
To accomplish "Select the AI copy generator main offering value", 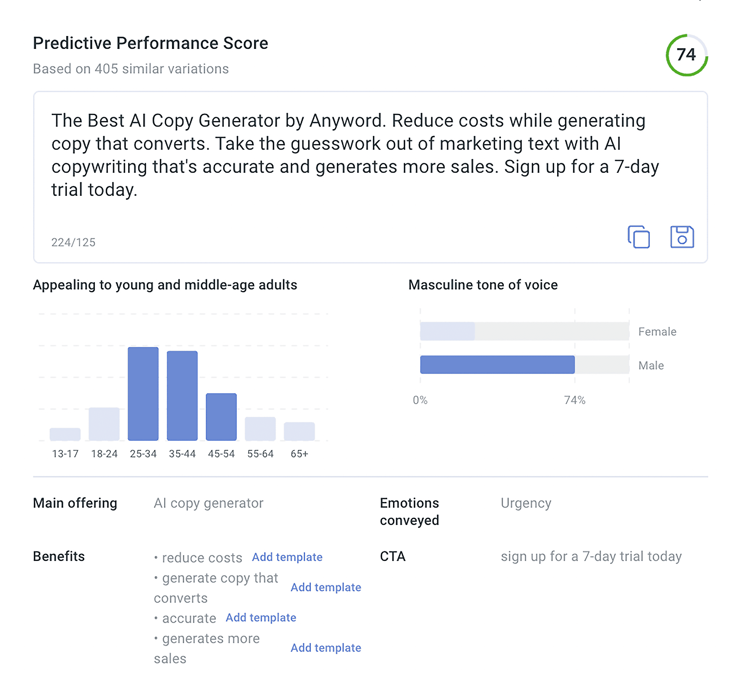I will (209, 503).
